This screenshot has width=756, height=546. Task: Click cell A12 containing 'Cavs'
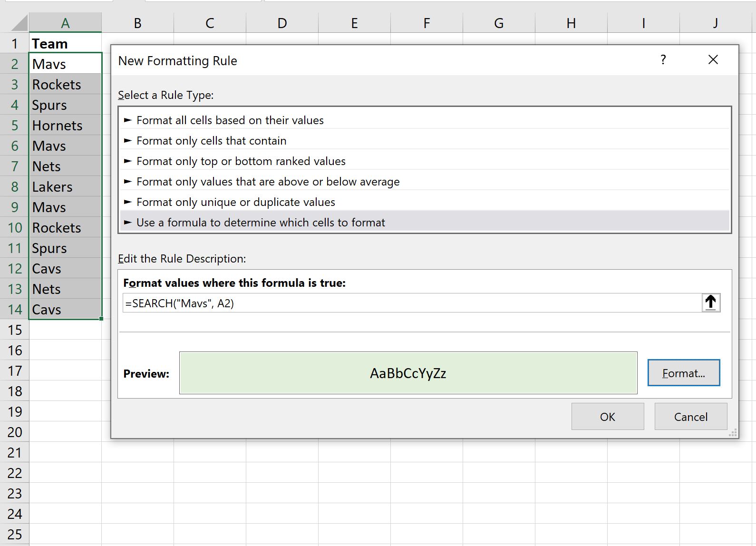coord(65,268)
